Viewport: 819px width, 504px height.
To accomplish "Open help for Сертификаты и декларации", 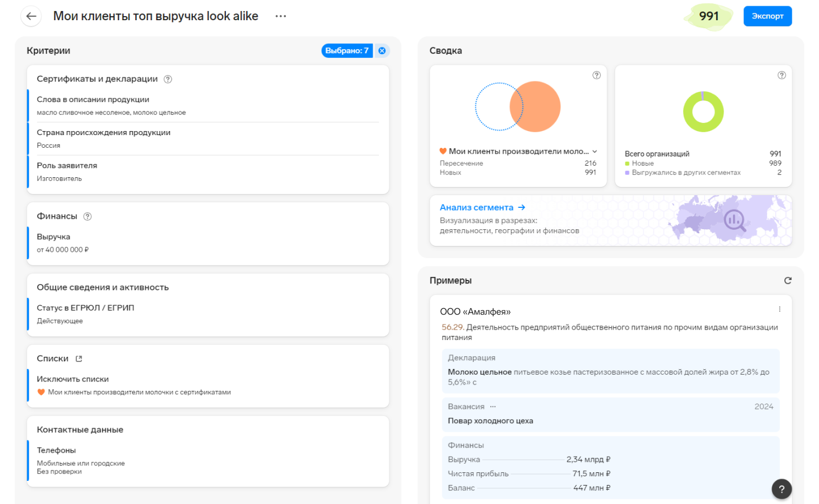I will click(167, 79).
